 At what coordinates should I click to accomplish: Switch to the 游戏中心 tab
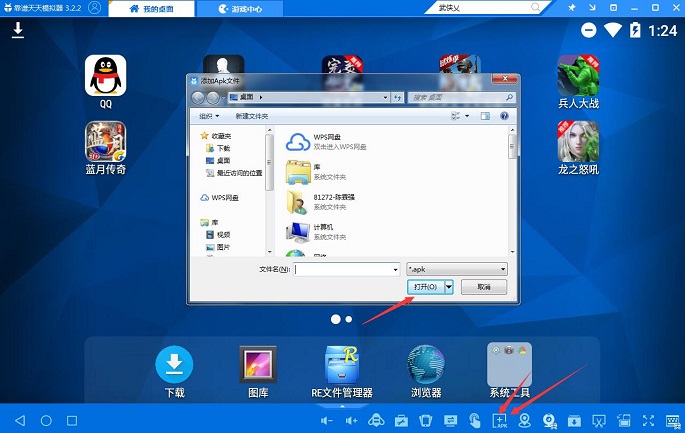coord(239,9)
